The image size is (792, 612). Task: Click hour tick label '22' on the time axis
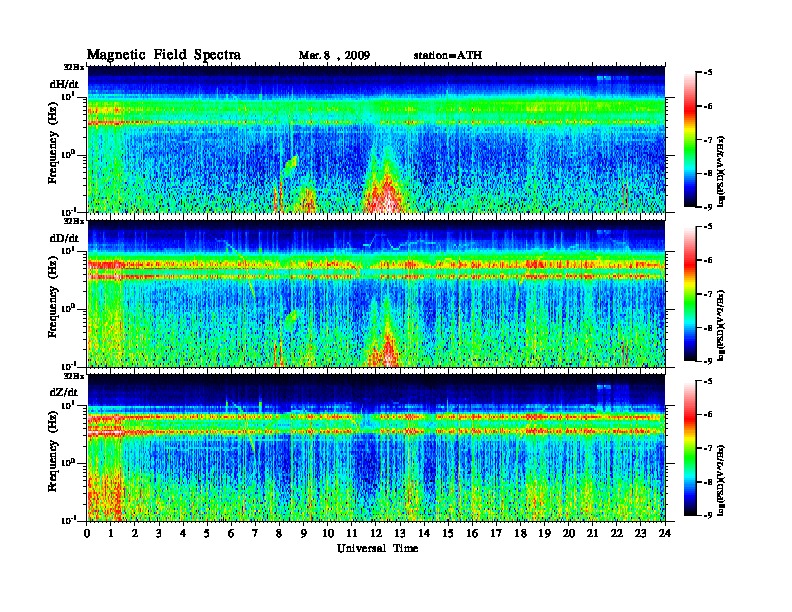pyautogui.click(x=617, y=534)
